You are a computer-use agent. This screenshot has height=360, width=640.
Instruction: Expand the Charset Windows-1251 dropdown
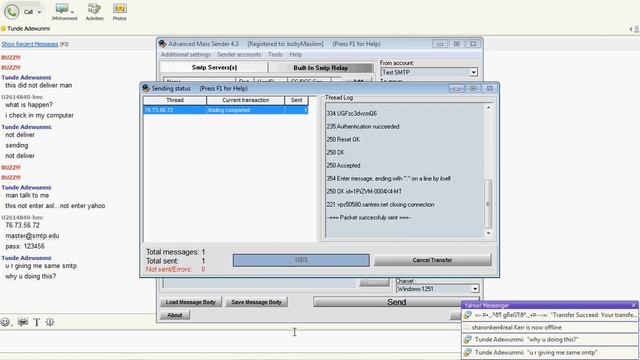tap(475, 289)
